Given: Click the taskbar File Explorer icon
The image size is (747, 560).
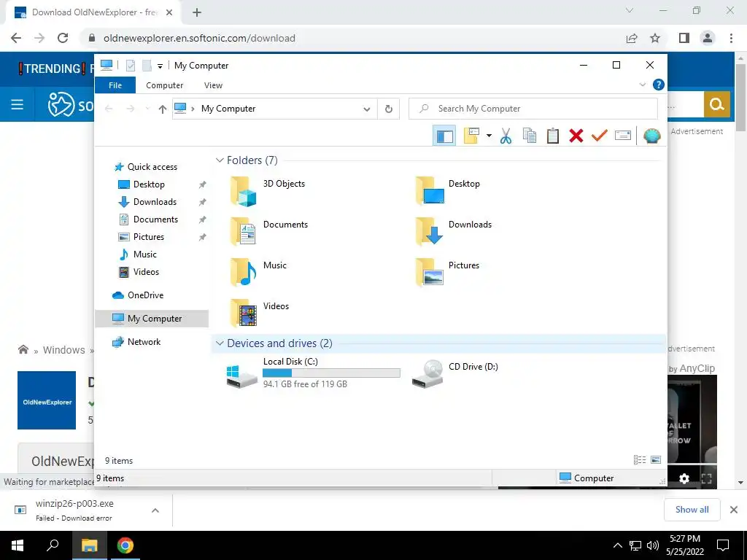Looking at the screenshot, I should pyautogui.click(x=89, y=545).
